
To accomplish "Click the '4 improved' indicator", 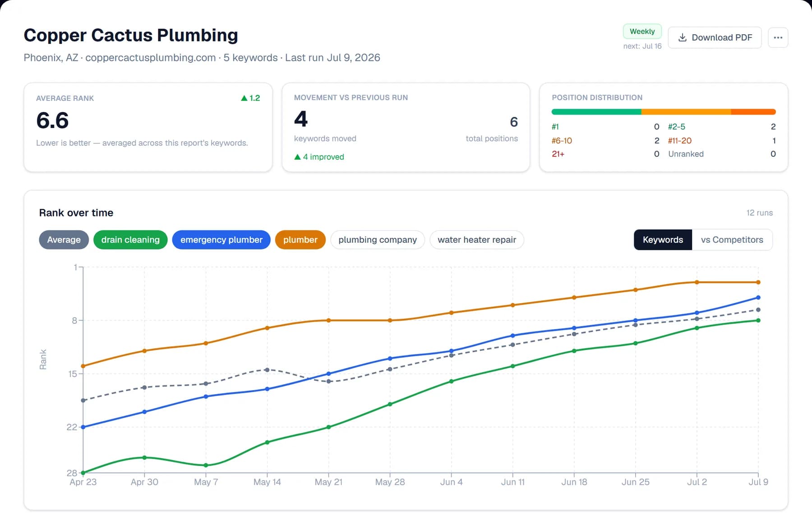I will (x=319, y=157).
